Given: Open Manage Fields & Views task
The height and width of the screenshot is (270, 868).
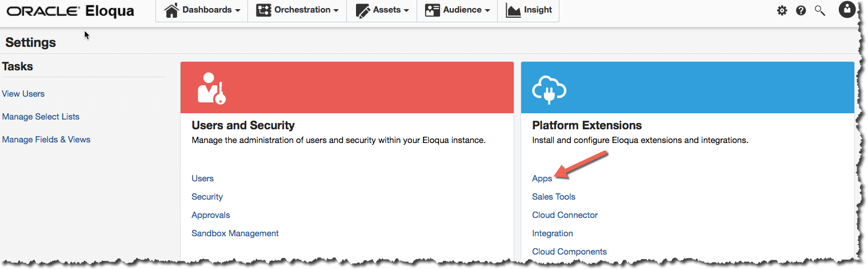Looking at the screenshot, I should (46, 140).
